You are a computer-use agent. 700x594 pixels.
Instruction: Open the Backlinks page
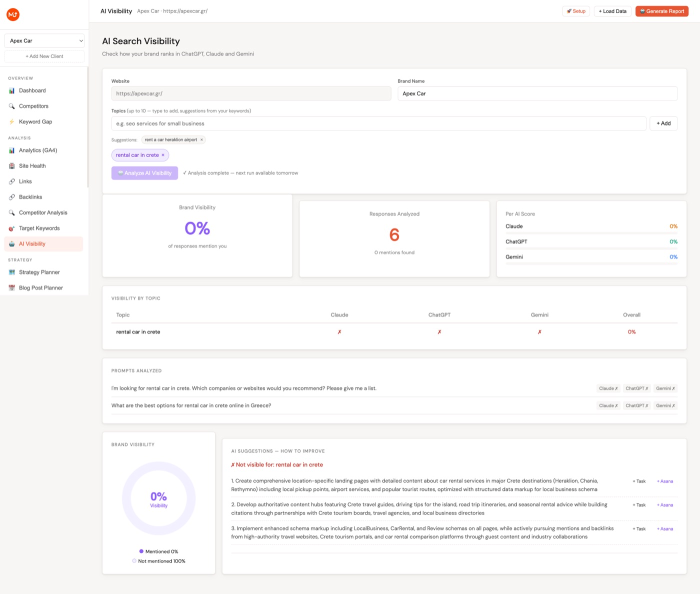click(x=43, y=197)
